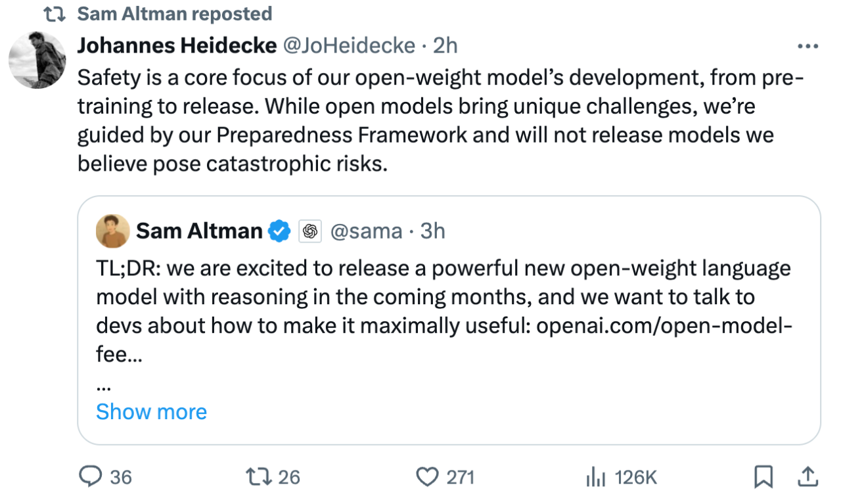Click the 3h timestamp on quoted tweet
The width and height of the screenshot is (841, 504).
coord(432,231)
